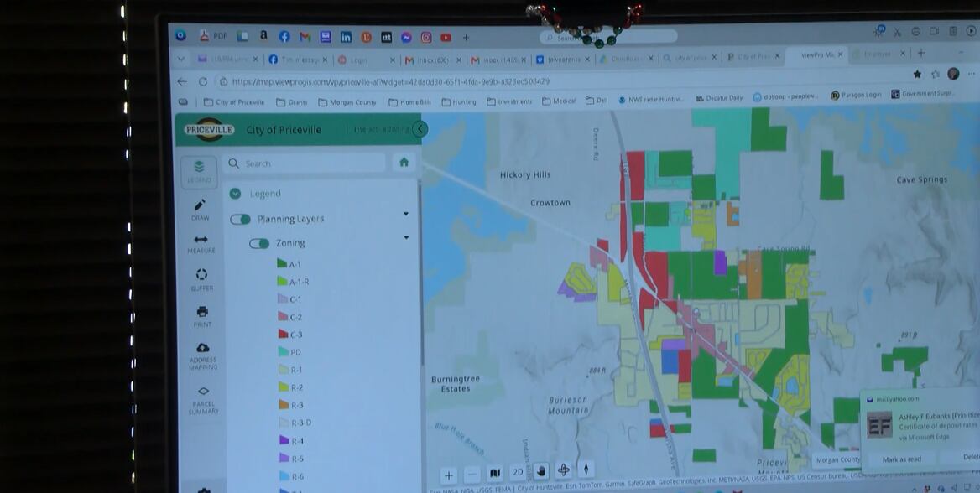This screenshot has width=980, height=493.
Task: Click the browser refresh icon
Action: (202, 81)
